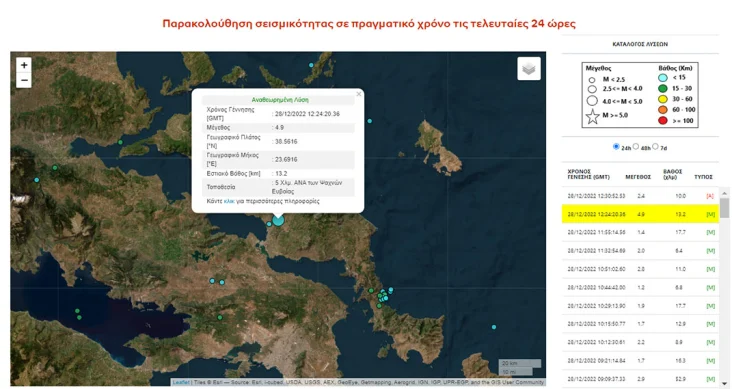Click the ΚΑΤΑΛΟΓΟΣ ΛΥΣΕΩΝ heading
This screenshot has height=389, width=734.
640,44
